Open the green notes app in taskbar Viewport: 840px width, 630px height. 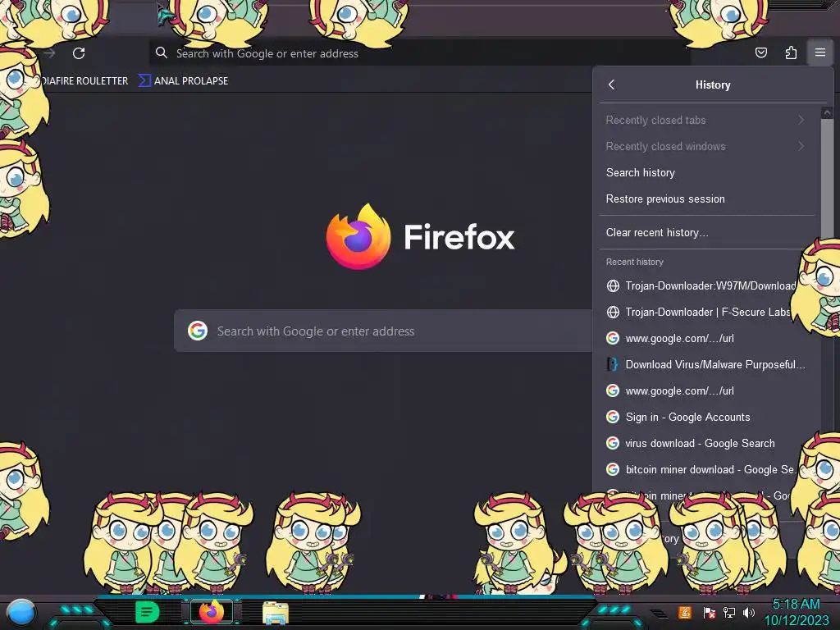point(147,612)
